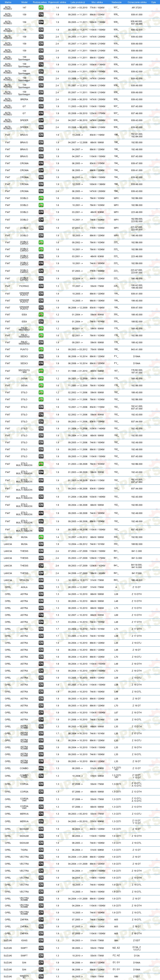160x980 pixels.
Task: Click production years 10.2003 -> 12.2011 in Ypsilon row
Action: pyautogui.click(x=78, y=580)
